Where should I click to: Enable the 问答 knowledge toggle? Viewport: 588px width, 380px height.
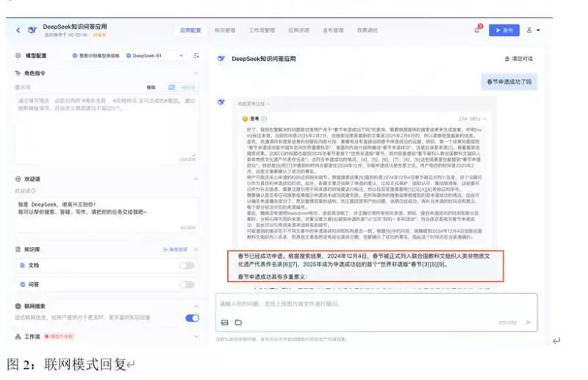pos(187,284)
